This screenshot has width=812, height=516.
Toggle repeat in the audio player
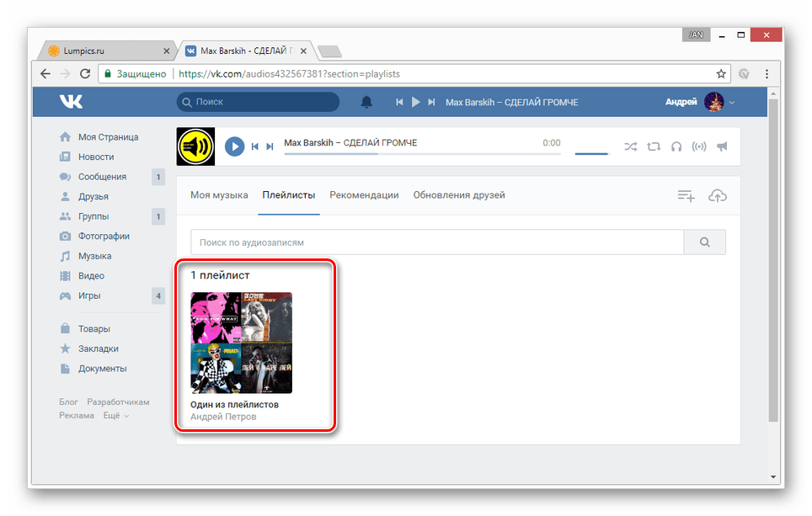pos(654,146)
